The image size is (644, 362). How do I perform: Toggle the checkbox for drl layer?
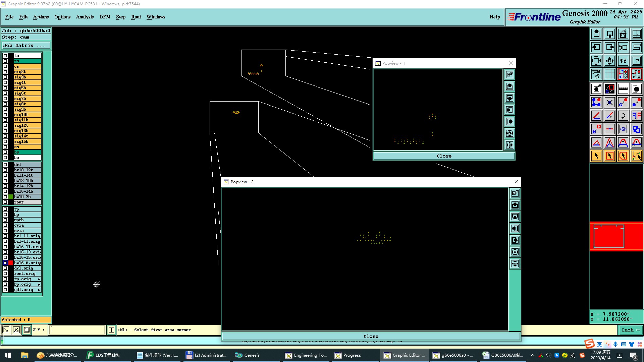point(5,165)
